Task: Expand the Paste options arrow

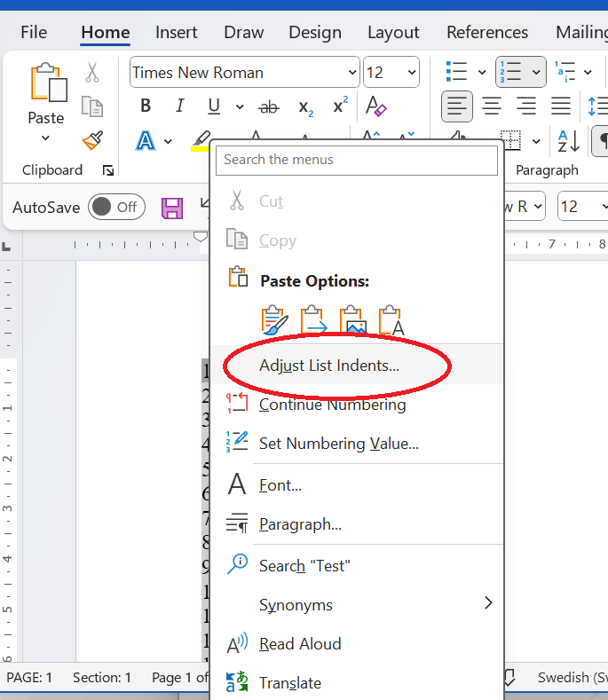Action: [x=45, y=138]
